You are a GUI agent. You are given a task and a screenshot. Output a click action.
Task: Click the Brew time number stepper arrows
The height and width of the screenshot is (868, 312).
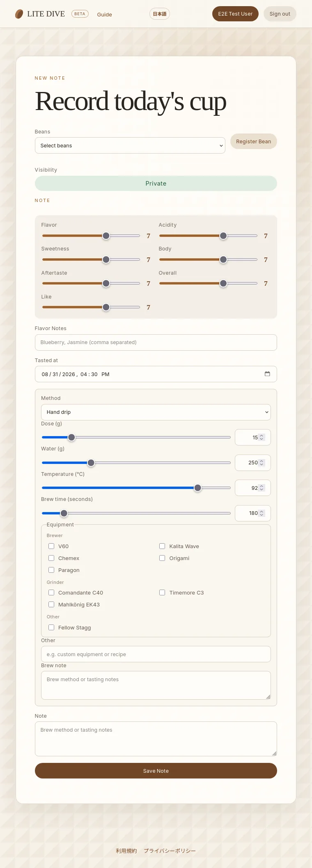point(262,513)
